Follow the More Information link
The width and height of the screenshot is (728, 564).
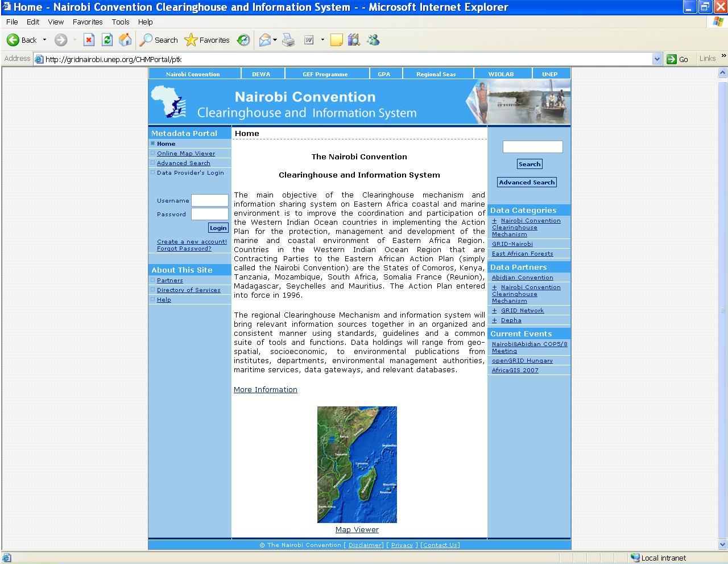click(265, 390)
